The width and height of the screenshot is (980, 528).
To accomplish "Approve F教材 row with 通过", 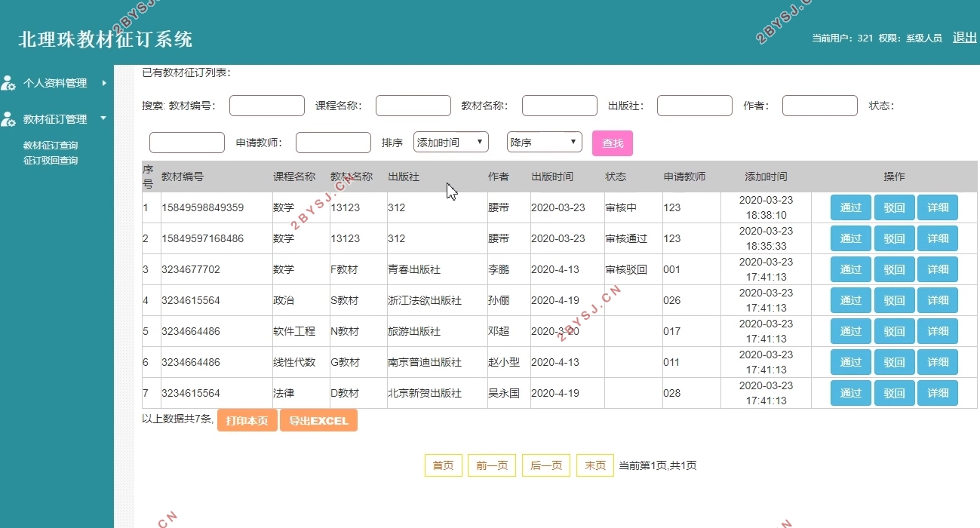I will [851, 269].
